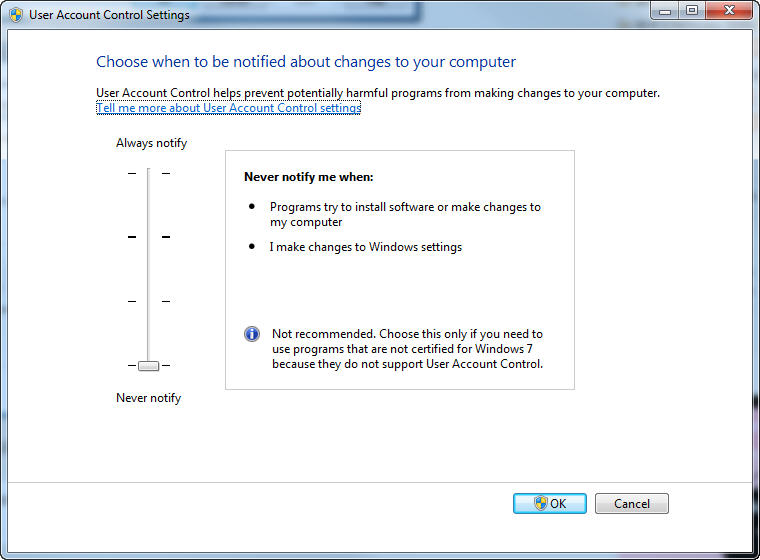This screenshot has width=760, height=560.
Task: Click the slider track near the second notch
Action: click(x=148, y=237)
